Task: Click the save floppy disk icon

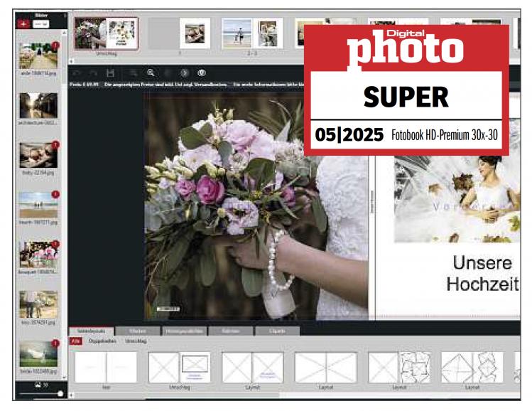Action: pos(110,73)
